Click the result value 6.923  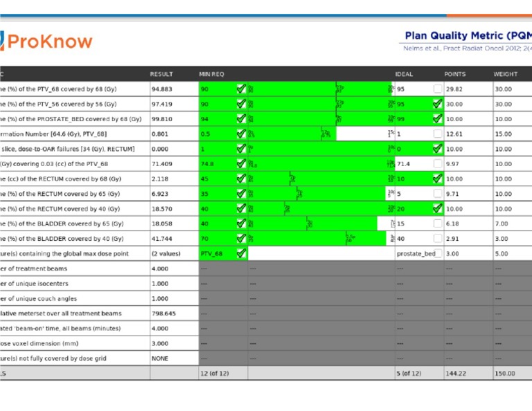(x=159, y=194)
